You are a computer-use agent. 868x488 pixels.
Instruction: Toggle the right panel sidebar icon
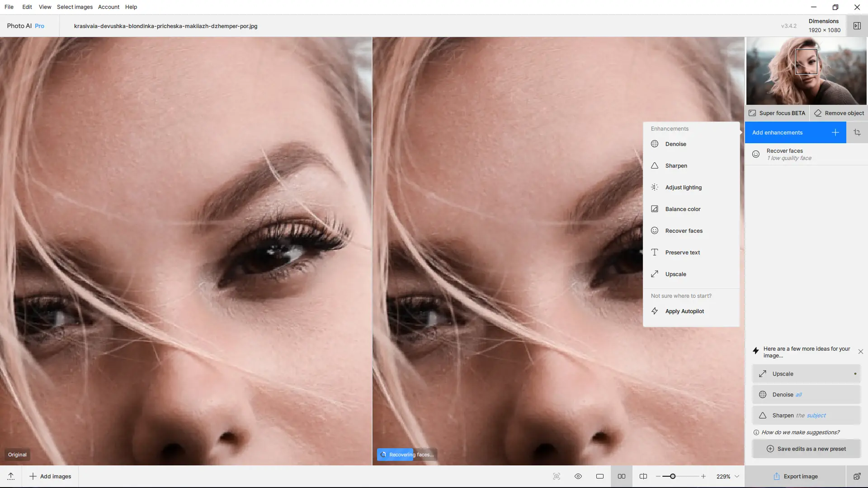(857, 26)
